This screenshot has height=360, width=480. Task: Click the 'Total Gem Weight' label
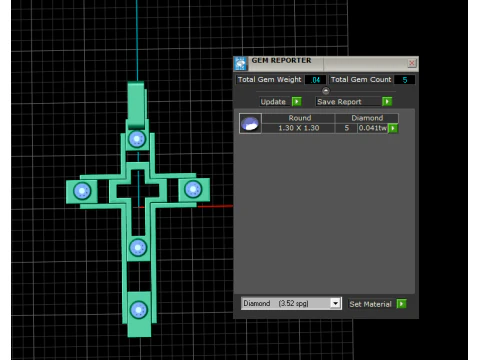point(270,80)
